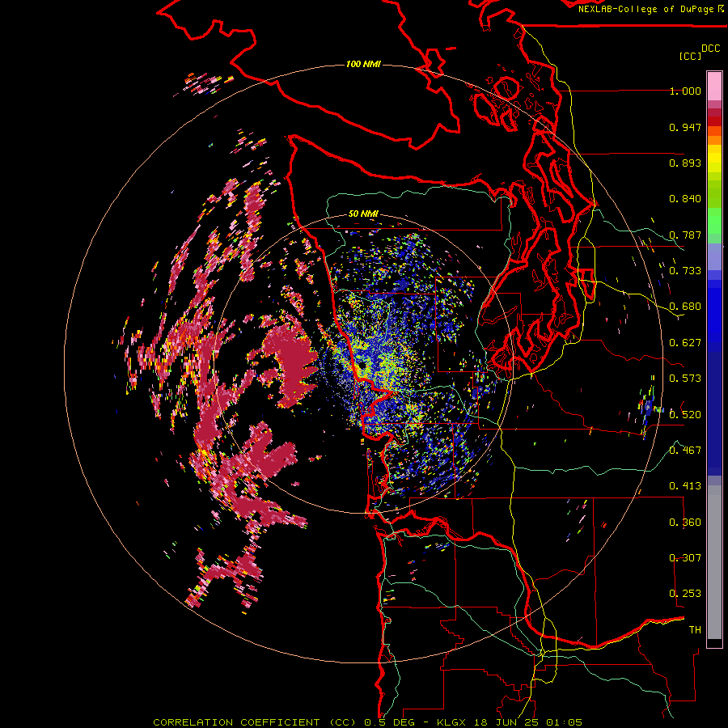Click the 0.520 scale value
The image size is (728, 728).
tap(685, 415)
